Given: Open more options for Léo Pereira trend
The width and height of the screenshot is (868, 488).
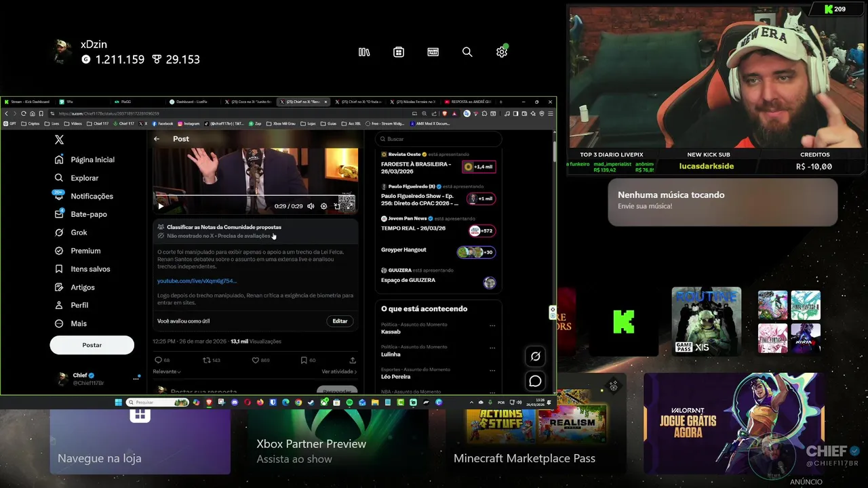Looking at the screenshot, I should pos(492,370).
